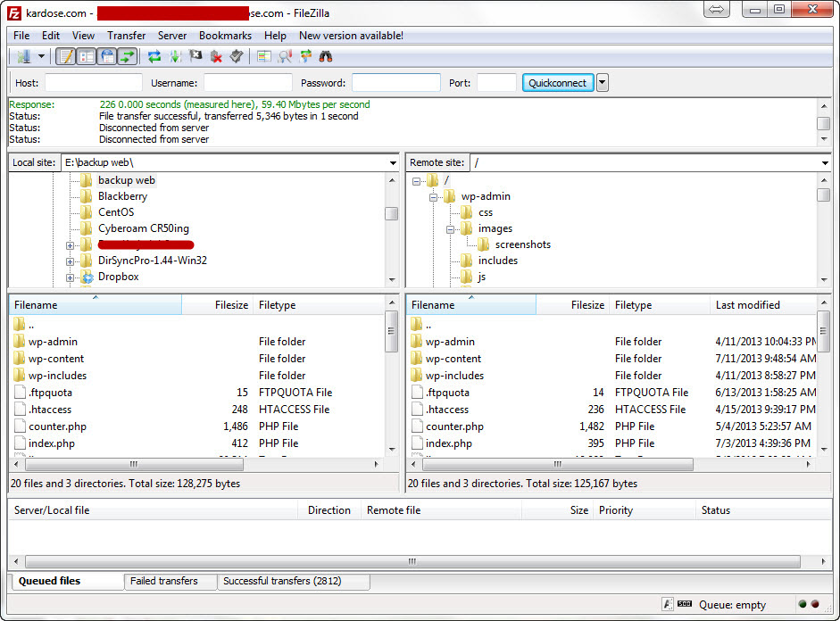
Task: Open the View menu
Action: (84, 36)
